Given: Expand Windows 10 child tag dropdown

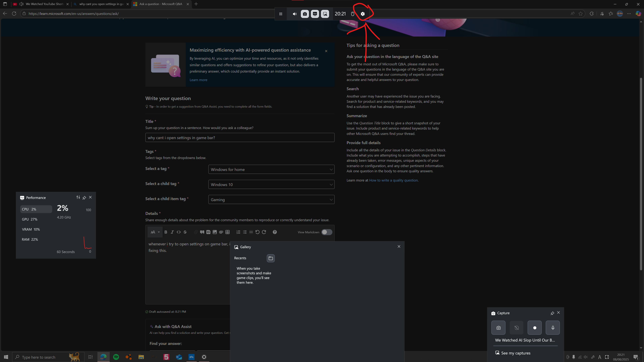Looking at the screenshot, I should point(271,184).
